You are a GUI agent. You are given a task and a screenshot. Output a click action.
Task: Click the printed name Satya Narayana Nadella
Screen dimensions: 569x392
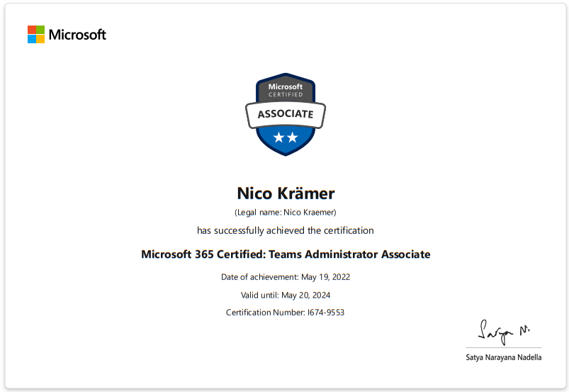[x=504, y=357]
